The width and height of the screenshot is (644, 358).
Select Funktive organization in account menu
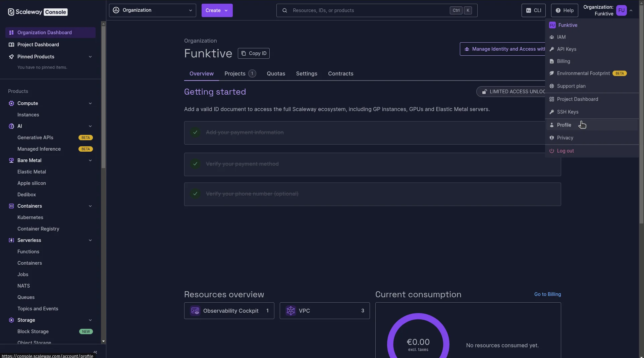[592, 25]
